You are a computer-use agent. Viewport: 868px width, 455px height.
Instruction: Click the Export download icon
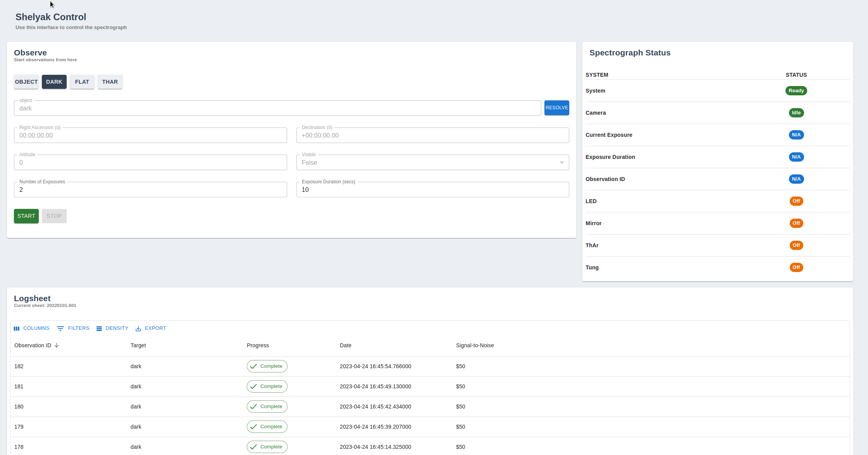click(138, 328)
